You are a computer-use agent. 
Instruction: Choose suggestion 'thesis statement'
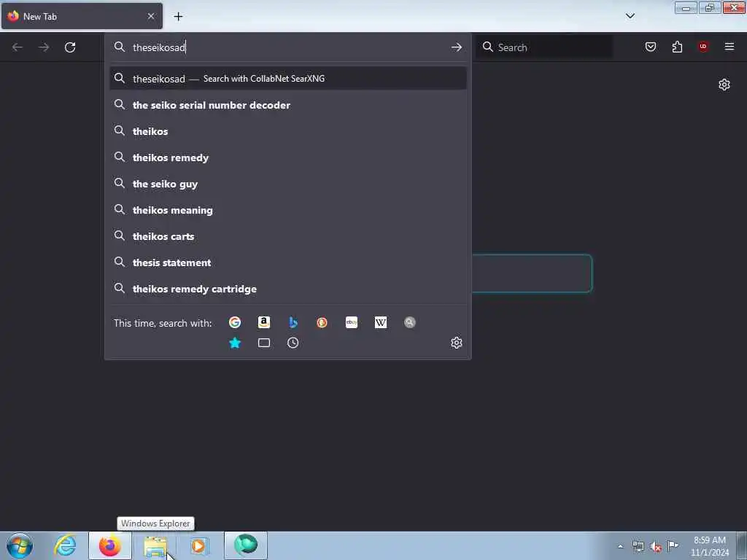288,262
